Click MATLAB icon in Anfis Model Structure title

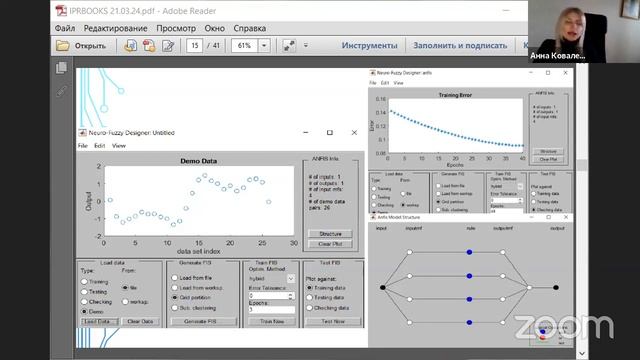[x=373, y=217]
